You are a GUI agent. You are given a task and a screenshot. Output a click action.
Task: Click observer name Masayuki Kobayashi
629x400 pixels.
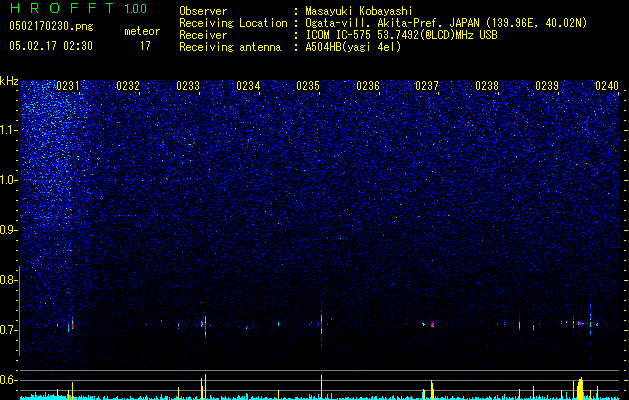pyautogui.click(x=359, y=11)
